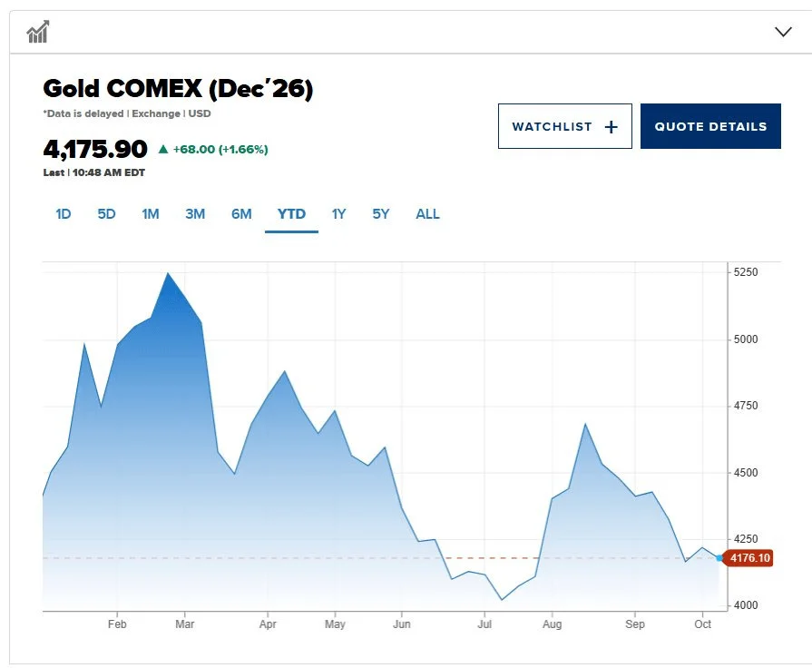Click the 5000 price axis label
Image resolution: width=812 pixels, height=668 pixels.
point(746,339)
